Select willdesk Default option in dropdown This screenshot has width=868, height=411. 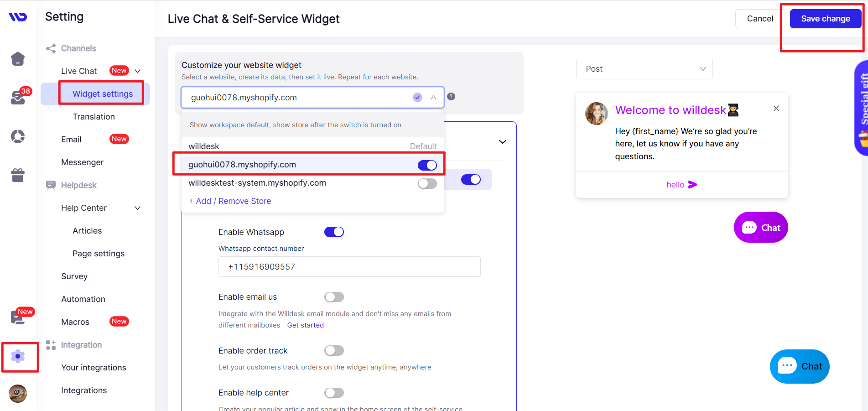tap(312, 146)
